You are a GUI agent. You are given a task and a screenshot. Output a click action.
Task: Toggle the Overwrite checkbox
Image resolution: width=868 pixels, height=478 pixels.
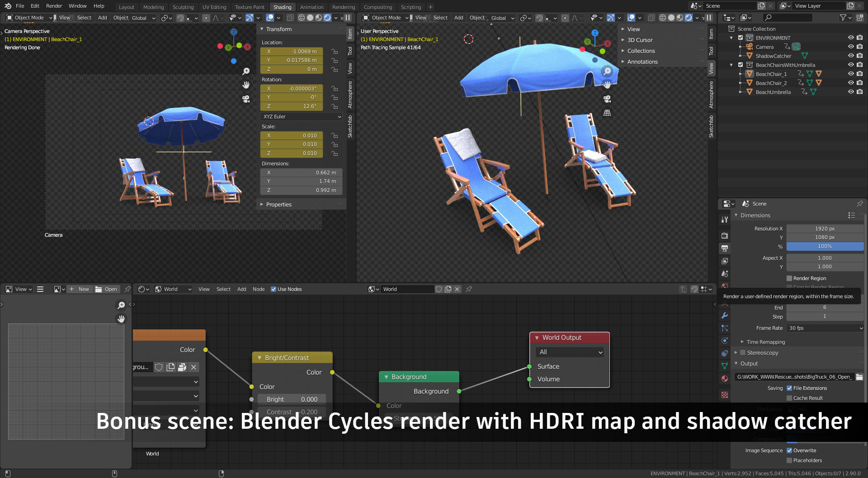pos(789,450)
